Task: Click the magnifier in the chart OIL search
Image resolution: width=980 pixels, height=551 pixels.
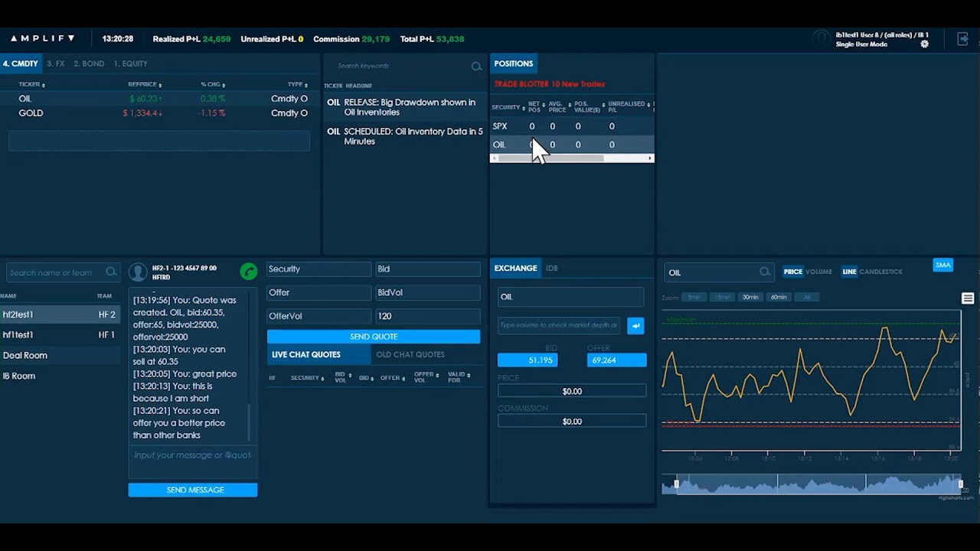Action: [765, 272]
